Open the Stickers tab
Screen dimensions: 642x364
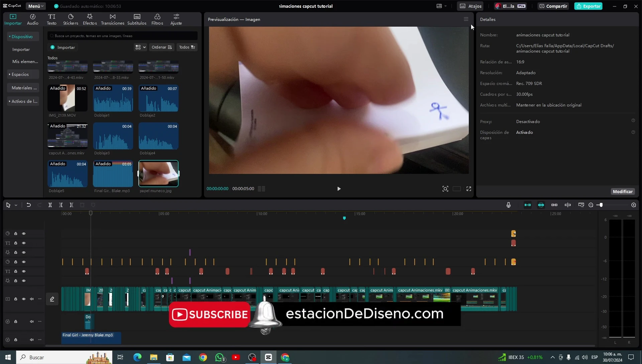(71, 19)
